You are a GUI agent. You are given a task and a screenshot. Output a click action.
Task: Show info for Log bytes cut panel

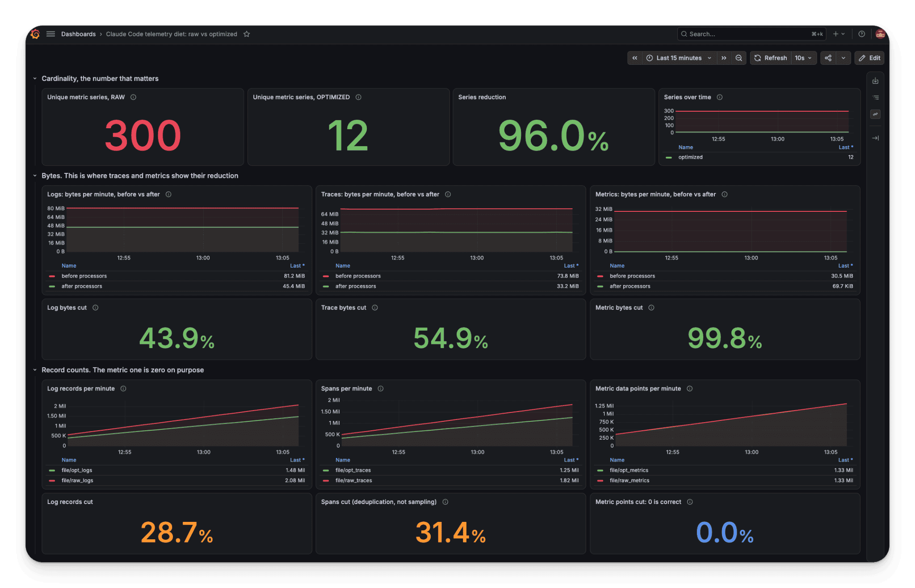coord(96,308)
